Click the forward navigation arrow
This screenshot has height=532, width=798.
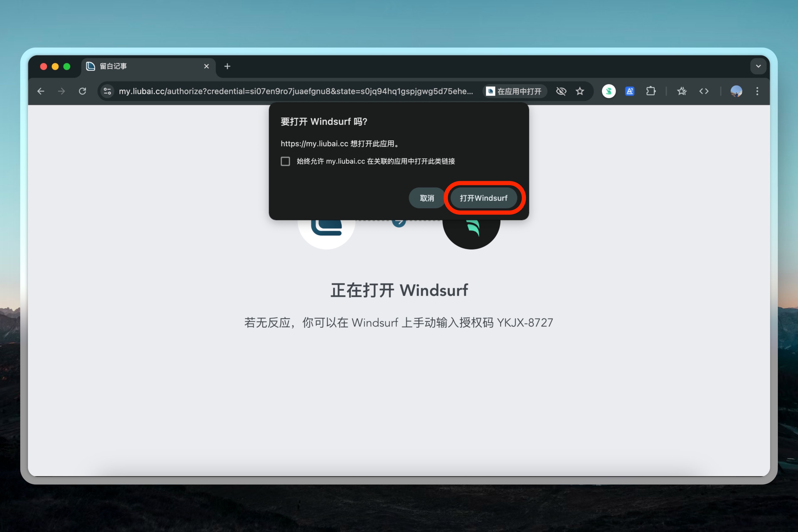tap(62, 91)
